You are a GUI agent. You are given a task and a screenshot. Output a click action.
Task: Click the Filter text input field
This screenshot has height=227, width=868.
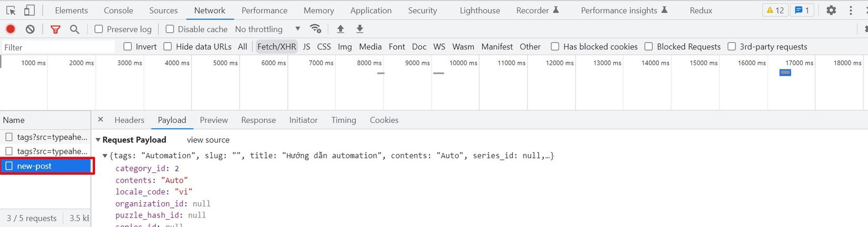[58, 47]
